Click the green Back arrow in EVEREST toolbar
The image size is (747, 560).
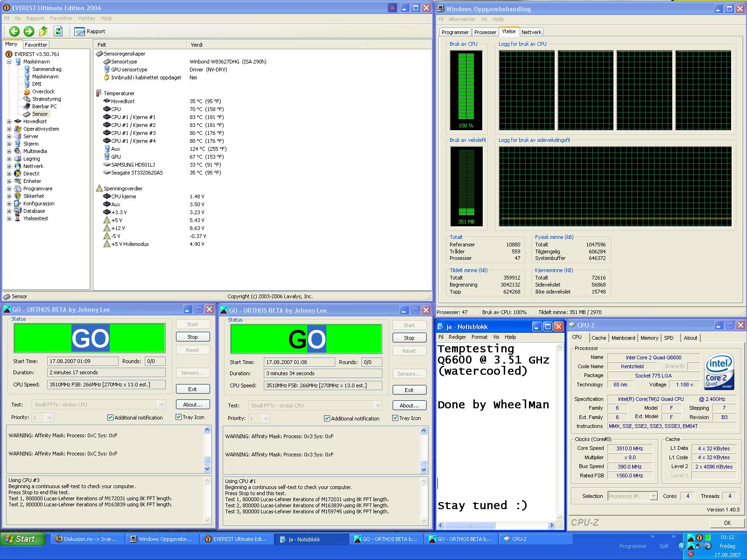(x=14, y=31)
